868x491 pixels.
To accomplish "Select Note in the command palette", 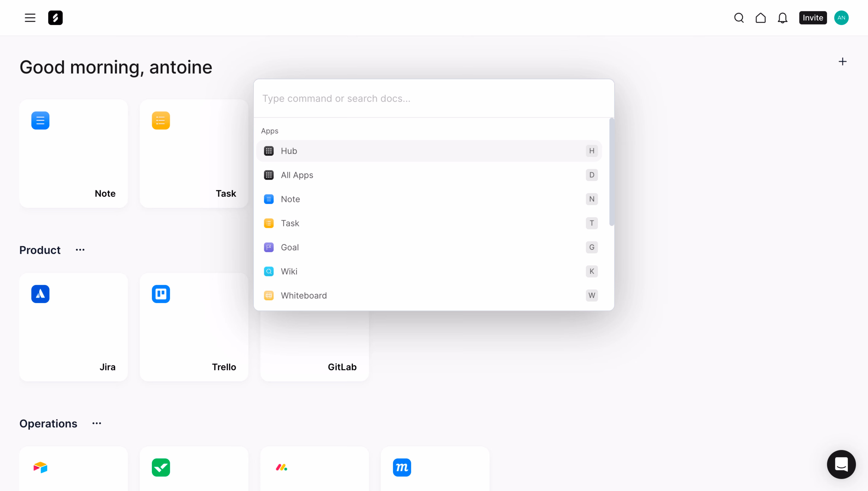I will pos(429,199).
